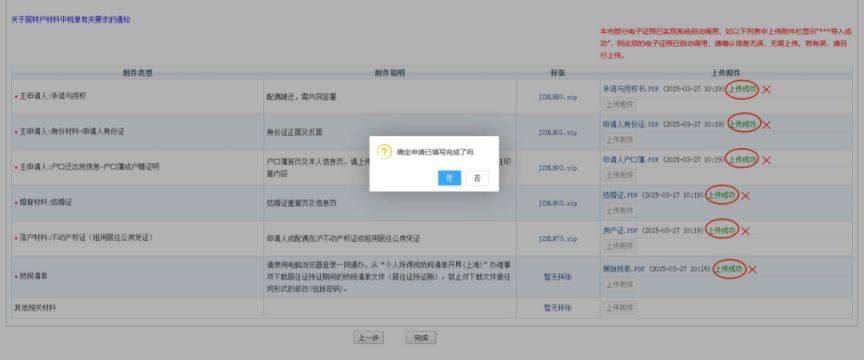Remove the tax list PDF in 纳税清单 row
Screen dimensions: 864x360
point(752,270)
